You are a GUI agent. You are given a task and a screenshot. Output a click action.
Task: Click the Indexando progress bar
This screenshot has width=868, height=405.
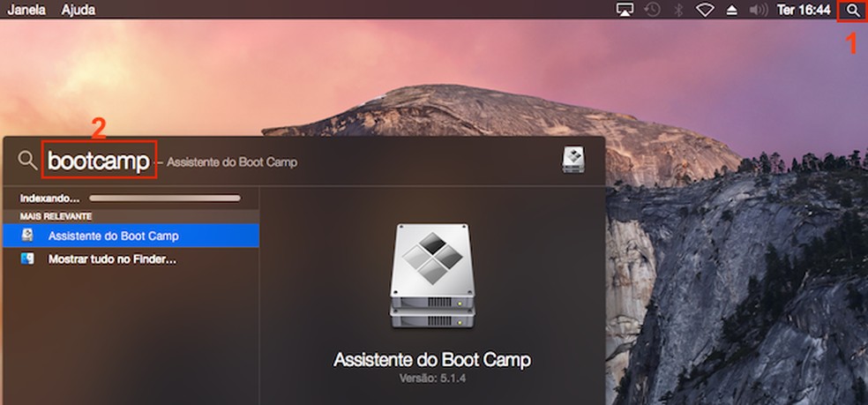165,198
